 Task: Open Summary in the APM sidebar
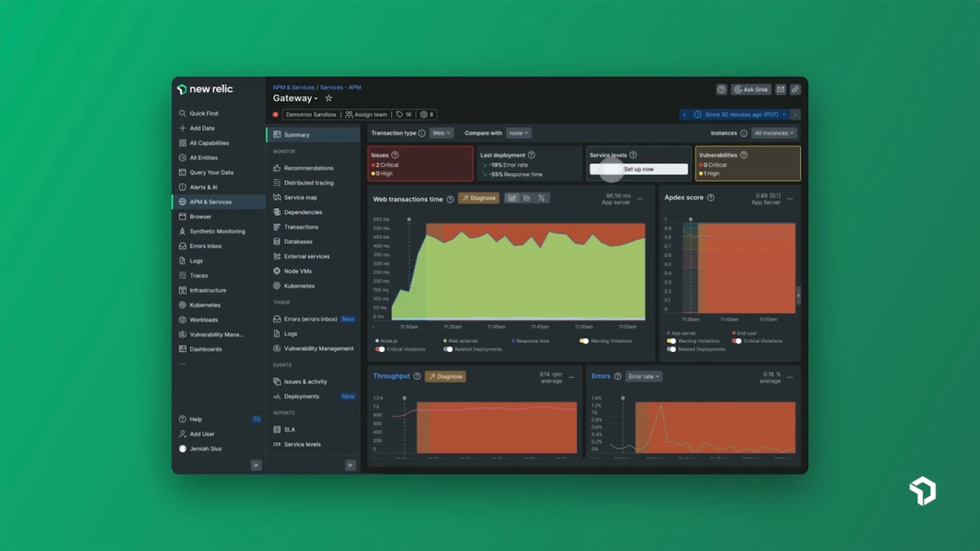click(x=313, y=135)
